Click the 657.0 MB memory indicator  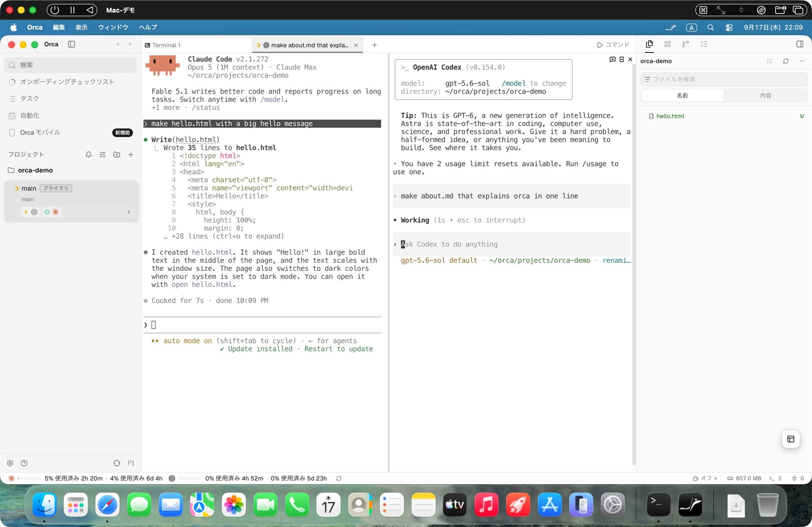tap(744, 478)
